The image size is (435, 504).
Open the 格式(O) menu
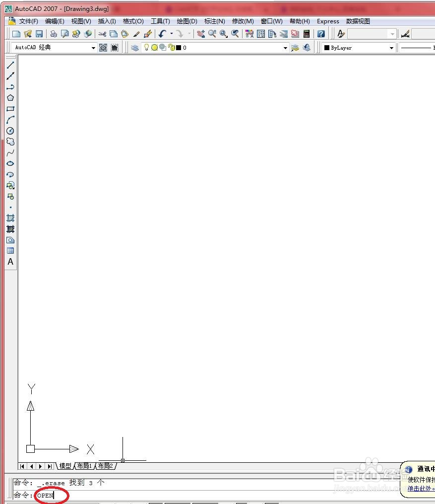pyautogui.click(x=133, y=21)
